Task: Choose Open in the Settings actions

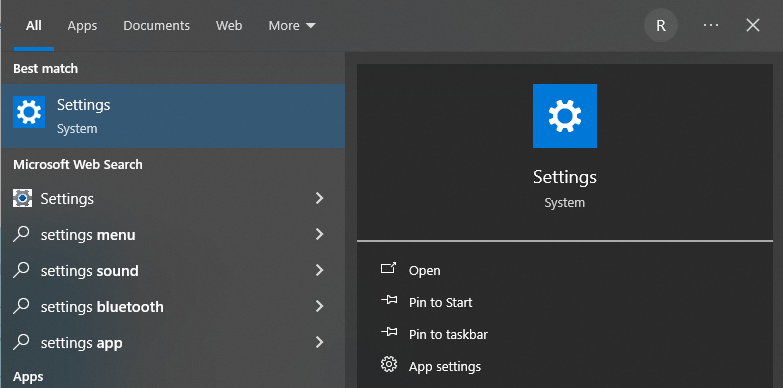Action: tap(424, 270)
